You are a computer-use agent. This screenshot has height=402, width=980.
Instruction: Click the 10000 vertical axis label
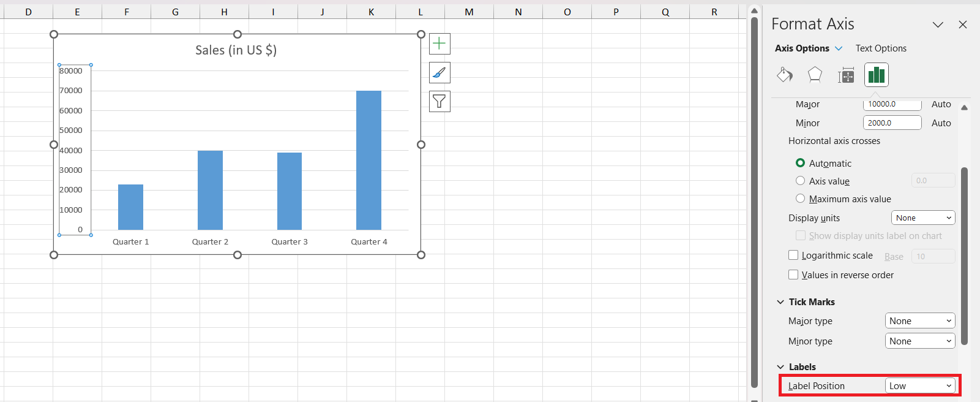pyautogui.click(x=71, y=210)
